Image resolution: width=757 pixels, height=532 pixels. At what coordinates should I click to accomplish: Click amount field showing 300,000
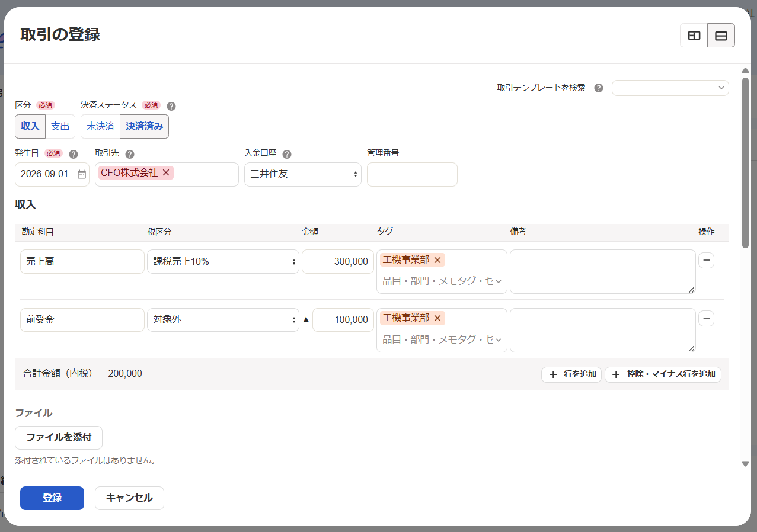[x=338, y=261]
